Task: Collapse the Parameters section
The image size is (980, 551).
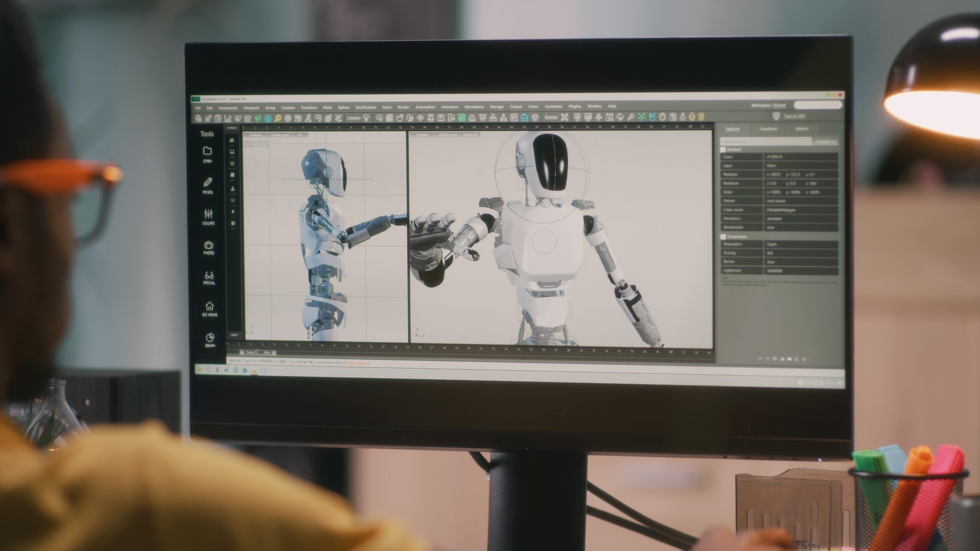Action: tap(723, 237)
